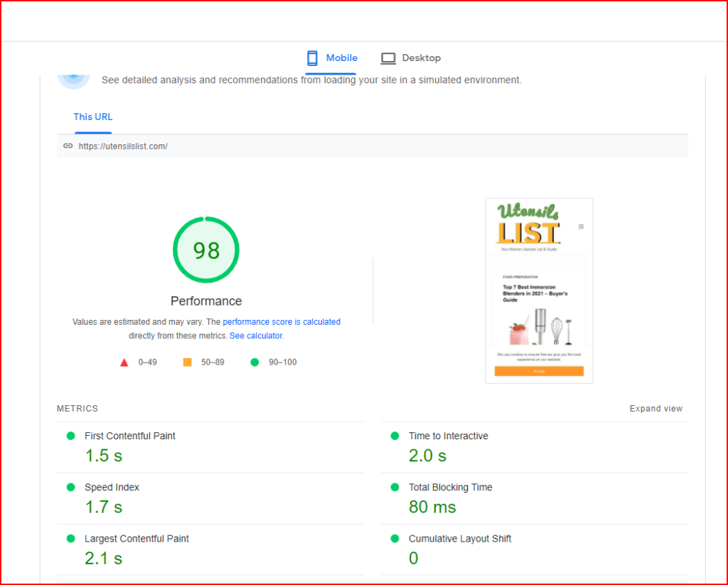Expand the metrics view
728x585 pixels.
click(655, 409)
